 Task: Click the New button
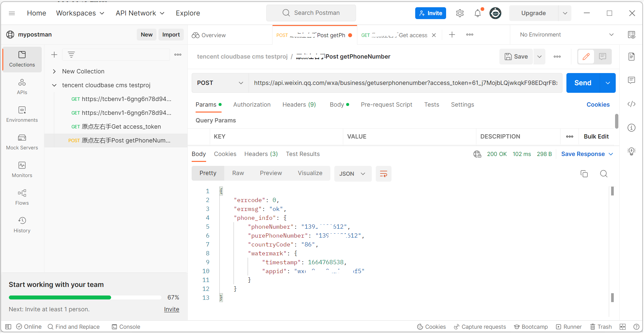147,35
